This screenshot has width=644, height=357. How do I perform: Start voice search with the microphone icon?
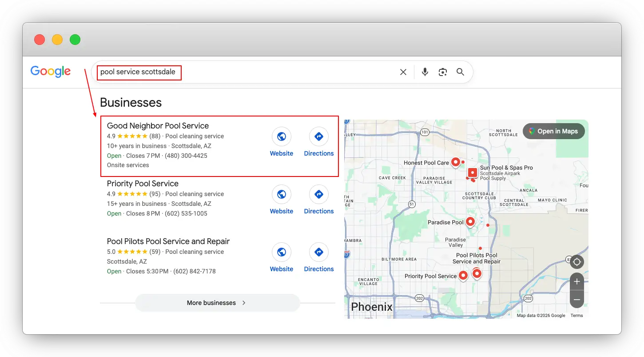(x=425, y=72)
